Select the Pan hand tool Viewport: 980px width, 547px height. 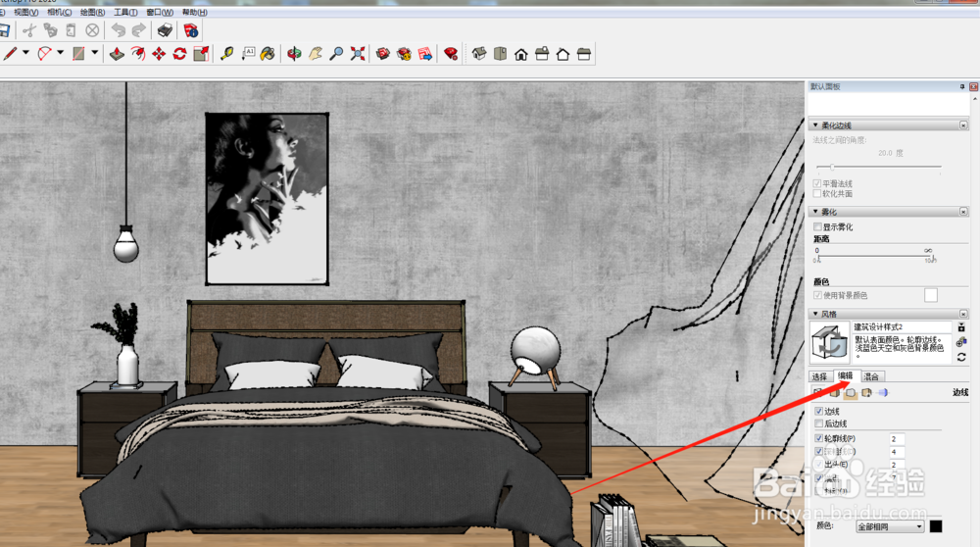pos(316,54)
